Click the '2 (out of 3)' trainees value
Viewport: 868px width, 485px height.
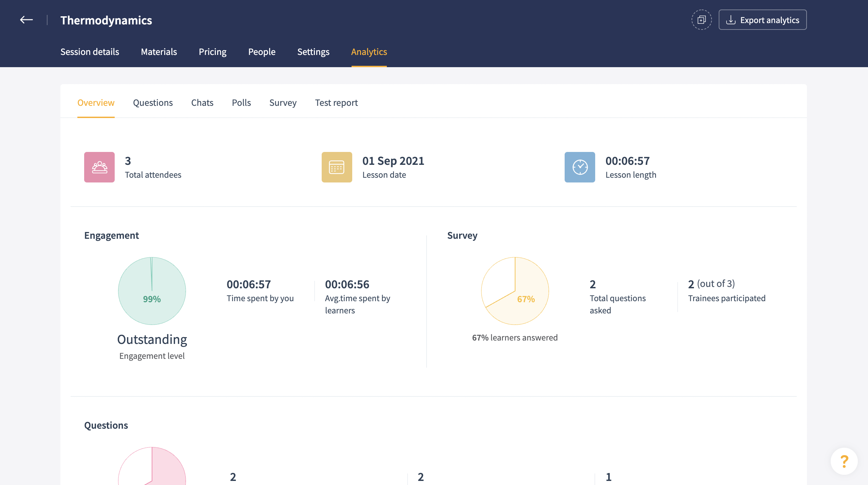pos(712,284)
